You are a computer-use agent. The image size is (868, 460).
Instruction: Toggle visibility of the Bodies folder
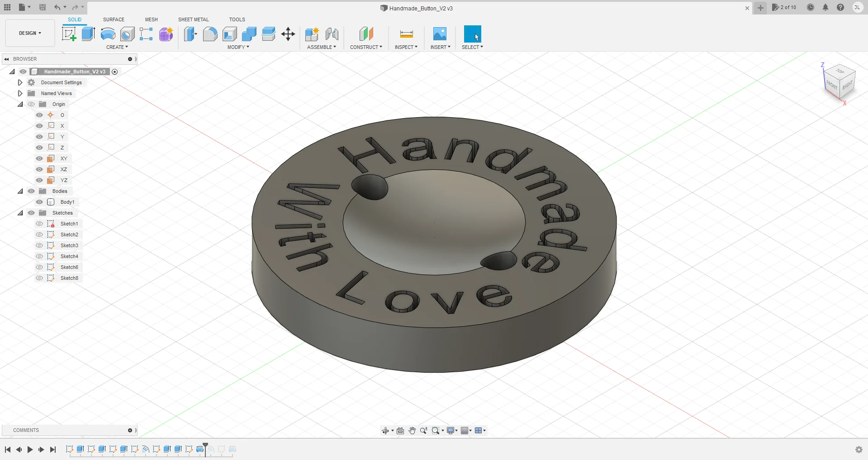click(31, 191)
